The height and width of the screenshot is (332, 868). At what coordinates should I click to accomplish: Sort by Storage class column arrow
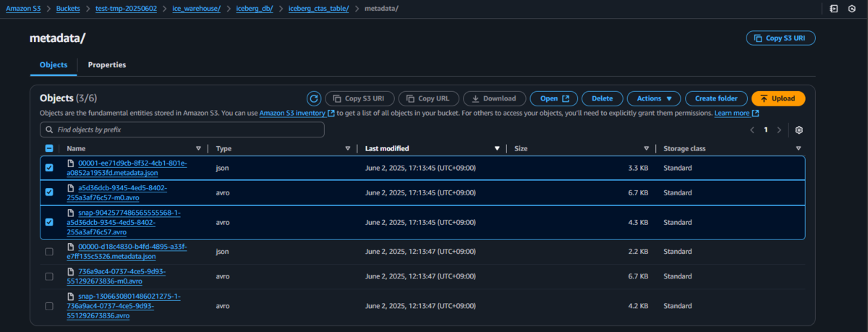tap(799, 148)
